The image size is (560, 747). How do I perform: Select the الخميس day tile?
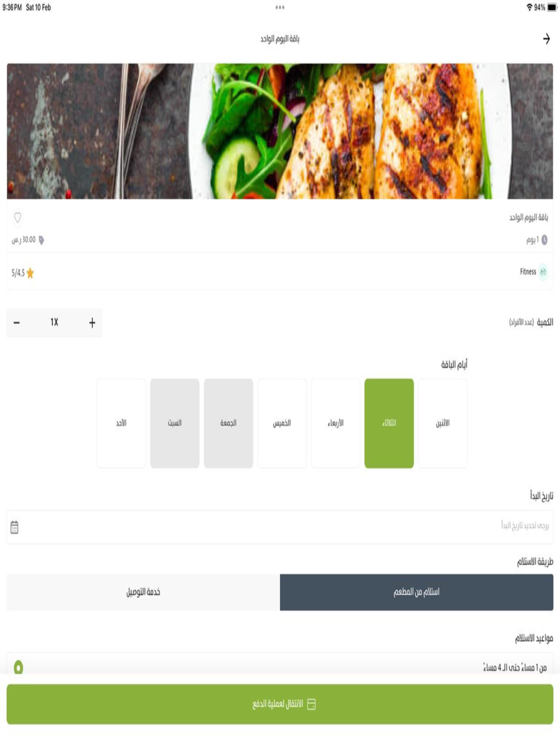click(x=282, y=423)
